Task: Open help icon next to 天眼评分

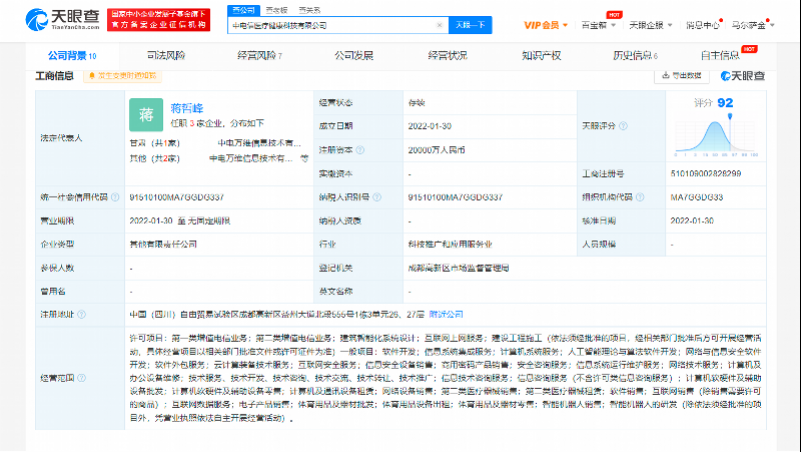Action: (623, 126)
